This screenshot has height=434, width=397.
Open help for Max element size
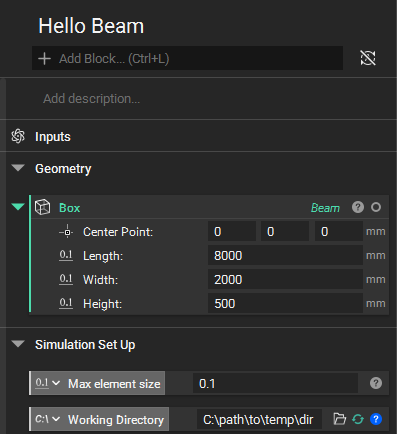tap(376, 383)
